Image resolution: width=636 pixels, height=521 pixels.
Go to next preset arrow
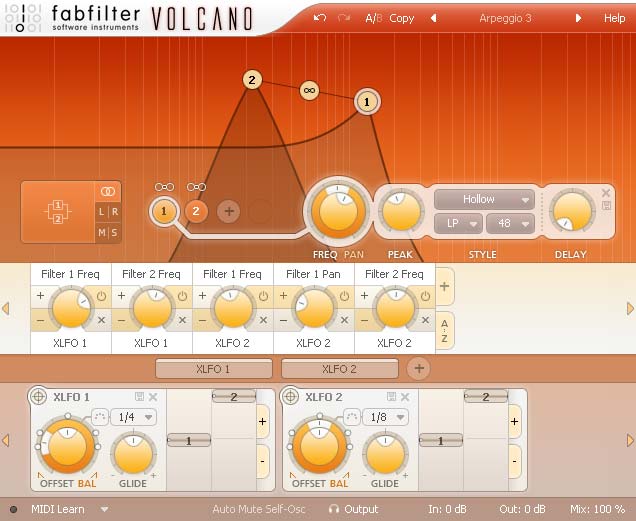(578, 18)
